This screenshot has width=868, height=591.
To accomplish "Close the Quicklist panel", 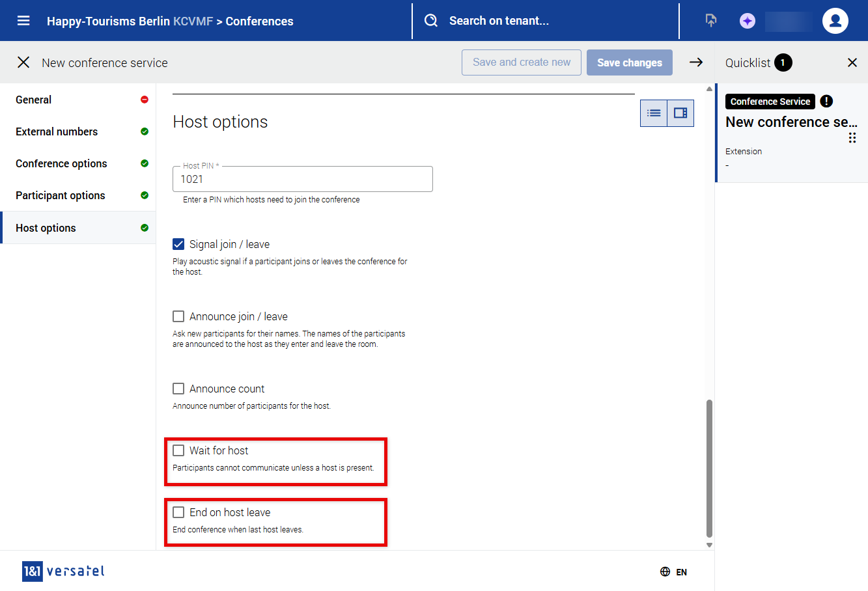I will coord(852,62).
